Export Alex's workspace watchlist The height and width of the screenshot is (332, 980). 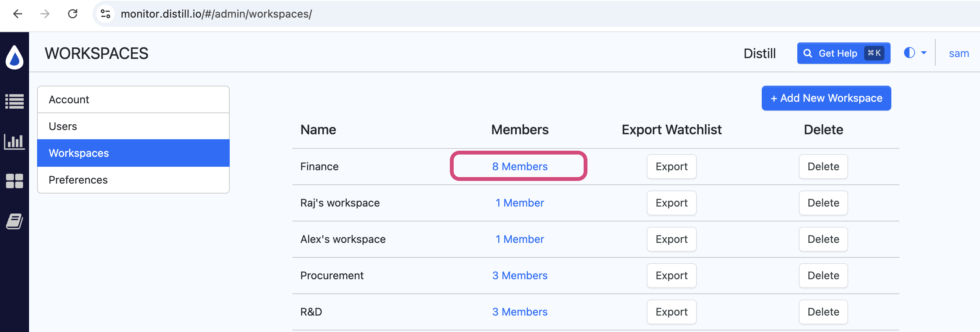pyautogui.click(x=672, y=239)
